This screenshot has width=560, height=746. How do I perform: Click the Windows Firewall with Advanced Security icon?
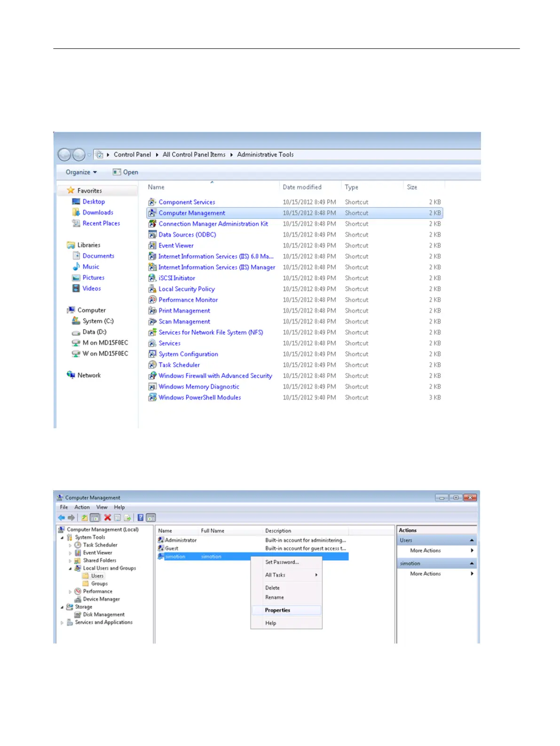pos(152,376)
